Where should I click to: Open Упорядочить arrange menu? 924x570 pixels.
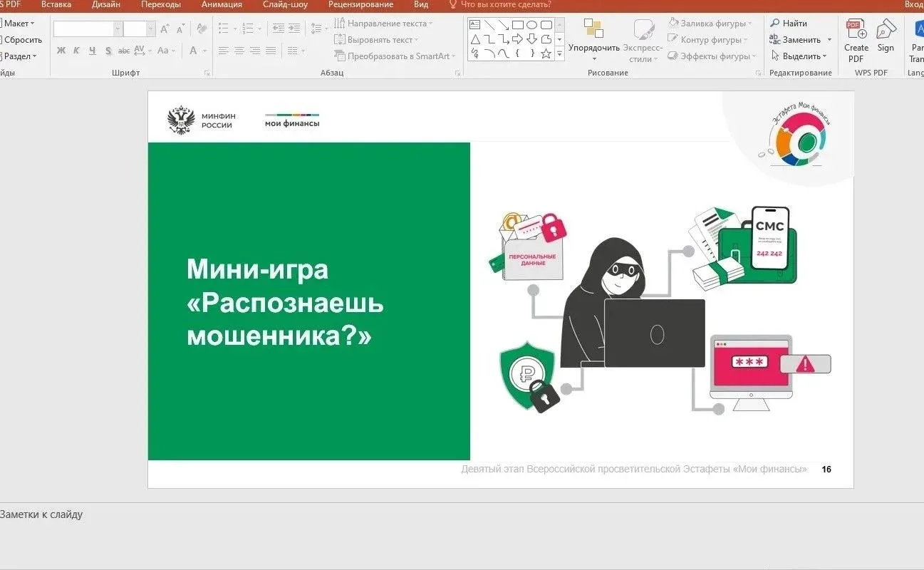click(x=593, y=39)
